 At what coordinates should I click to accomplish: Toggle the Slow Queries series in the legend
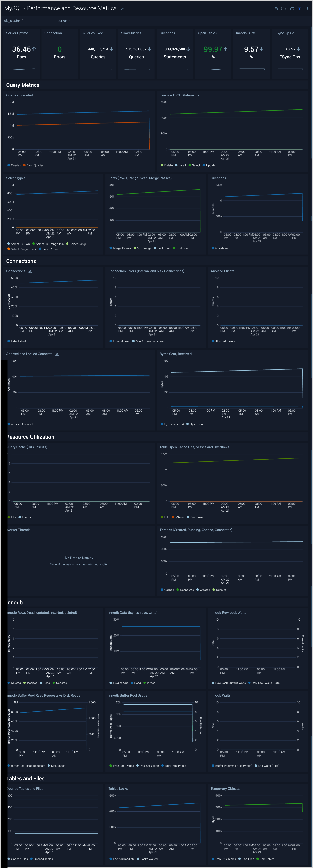point(35,165)
